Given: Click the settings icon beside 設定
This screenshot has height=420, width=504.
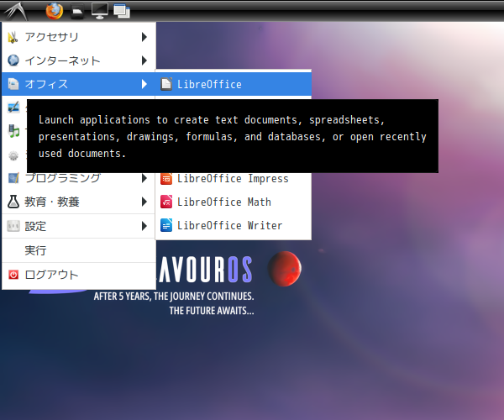Looking at the screenshot, I should (13, 226).
